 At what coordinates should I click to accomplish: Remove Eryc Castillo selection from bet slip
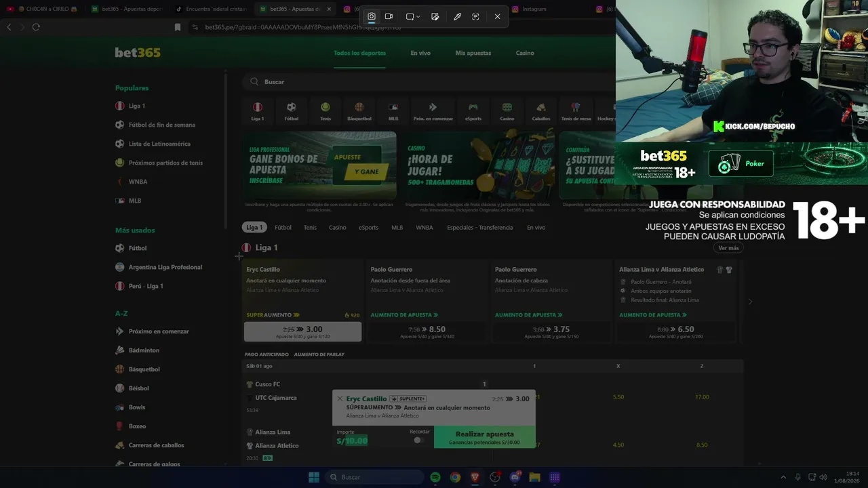click(340, 399)
